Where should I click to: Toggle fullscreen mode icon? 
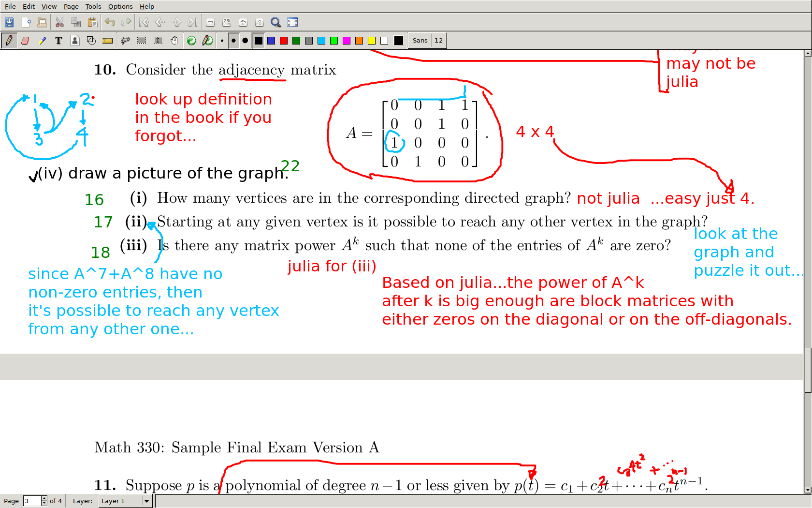click(x=292, y=22)
